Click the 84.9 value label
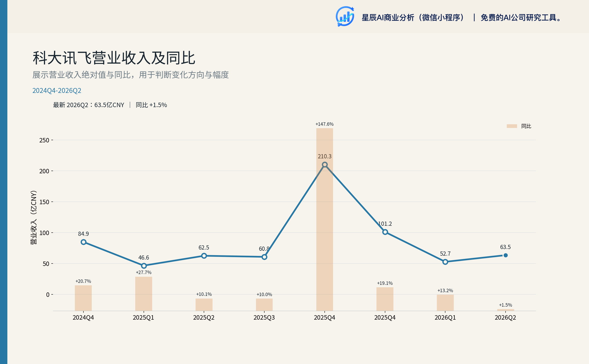 pos(83,234)
